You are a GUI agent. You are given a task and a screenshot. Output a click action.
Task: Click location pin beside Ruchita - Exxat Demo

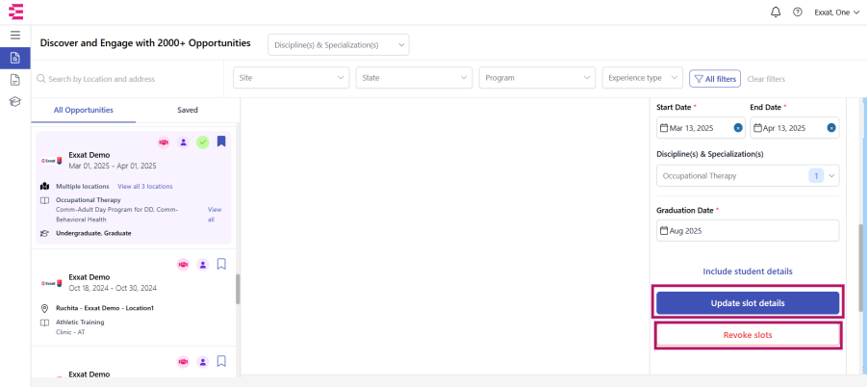[45, 308]
